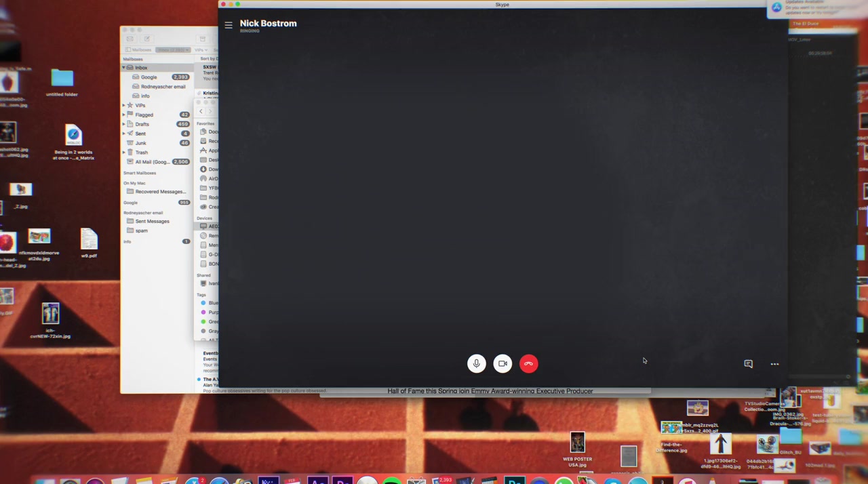Open the more options ellipsis in Skype

(x=774, y=364)
